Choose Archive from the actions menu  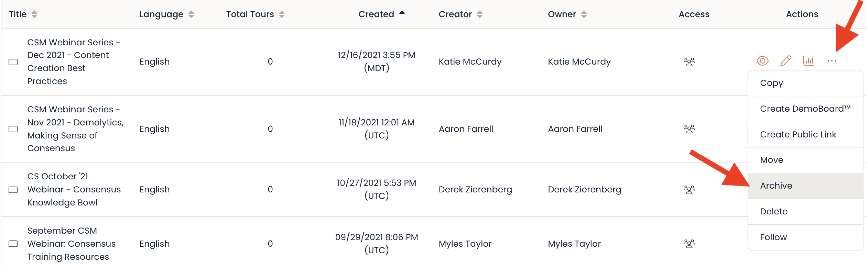(x=776, y=186)
